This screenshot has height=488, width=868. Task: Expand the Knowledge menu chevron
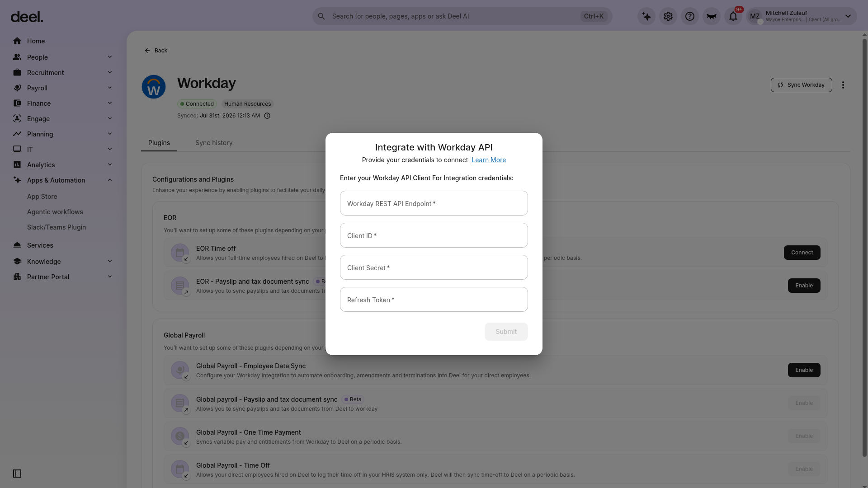tap(110, 261)
